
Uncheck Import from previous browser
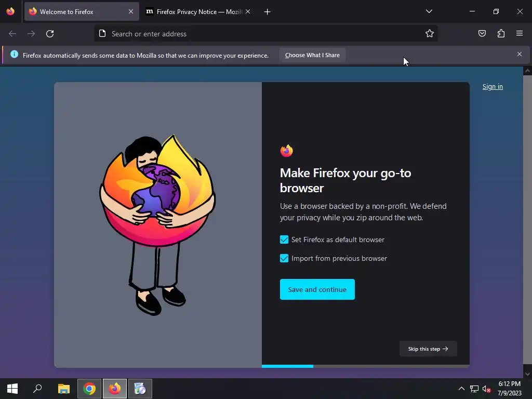pyautogui.click(x=284, y=259)
